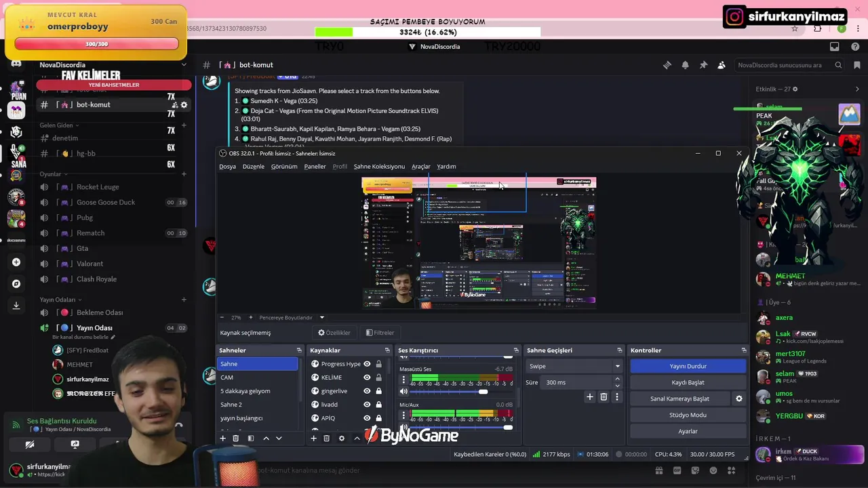Hide the APİQ source
The height and width of the screenshot is (488, 868).
(367, 418)
